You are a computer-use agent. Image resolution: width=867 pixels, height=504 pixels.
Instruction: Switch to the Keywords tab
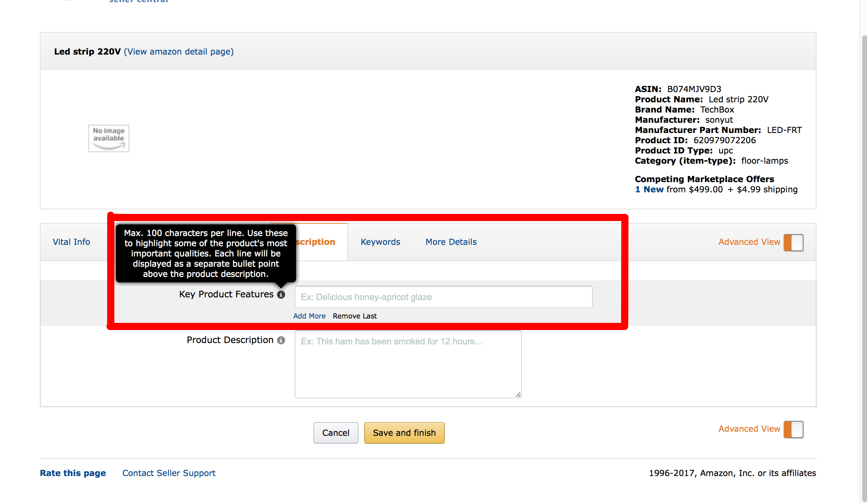pos(380,242)
